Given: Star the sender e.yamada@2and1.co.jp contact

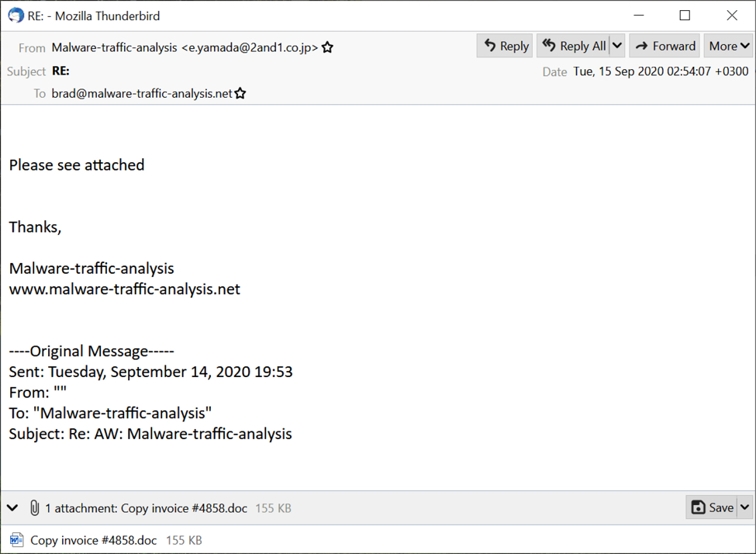Looking at the screenshot, I should pyautogui.click(x=327, y=47).
